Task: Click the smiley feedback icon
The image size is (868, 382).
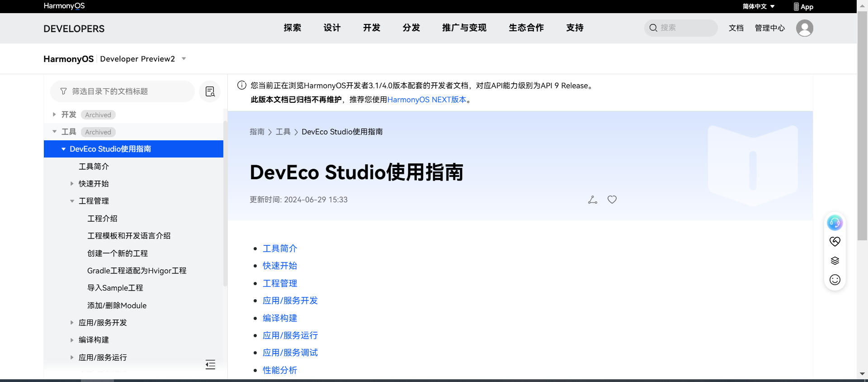Action: (x=835, y=280)
